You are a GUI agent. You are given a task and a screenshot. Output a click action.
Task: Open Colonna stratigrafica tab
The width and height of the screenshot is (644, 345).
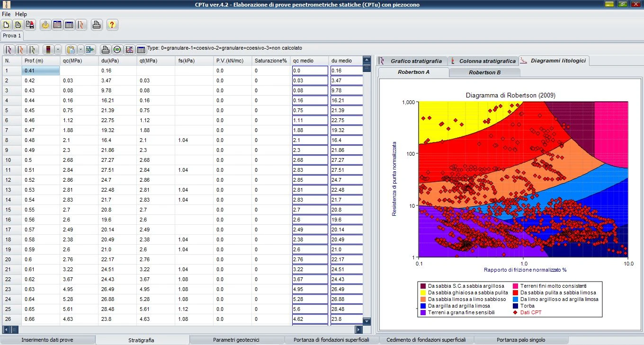click(483, 61)
